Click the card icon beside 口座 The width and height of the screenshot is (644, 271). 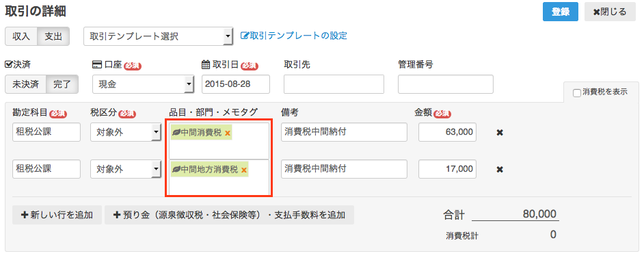tap(97, 64)
